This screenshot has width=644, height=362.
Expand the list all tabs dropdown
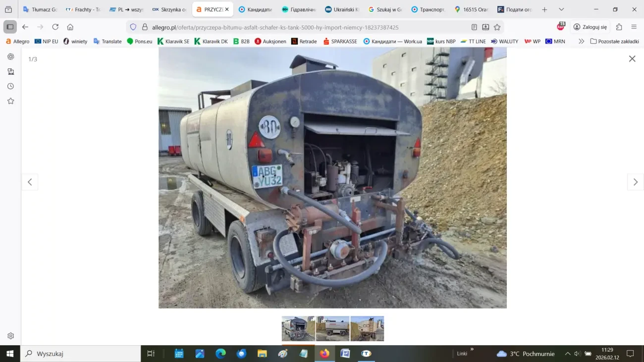[561, 9]
